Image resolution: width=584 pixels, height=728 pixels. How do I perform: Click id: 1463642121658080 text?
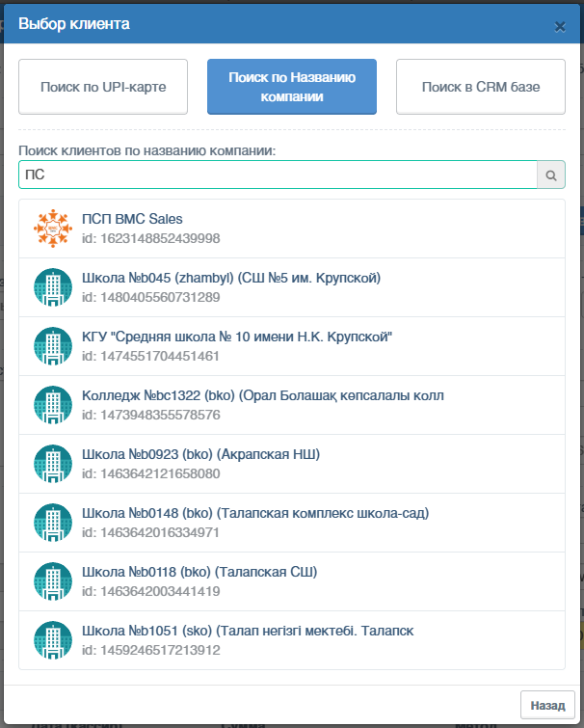click(150, 473)
